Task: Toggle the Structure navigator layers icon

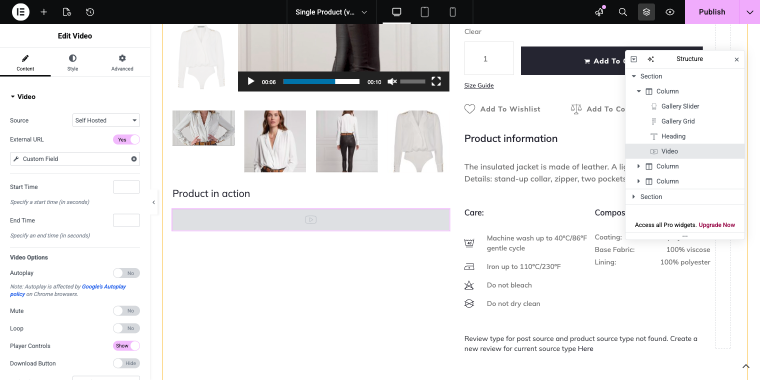Action: 647,12
